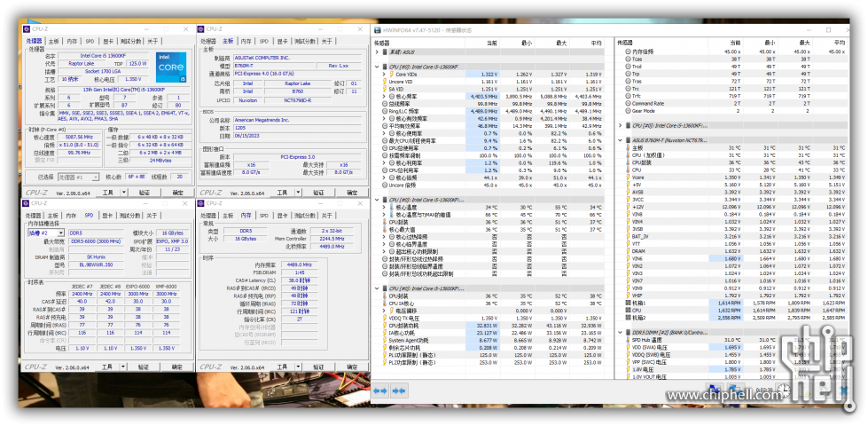This screenshot has width=868, height=426.
Task: Open 工具 dropdown arrow in CPU-Z memory window
Action: click(x=299, y=367)
